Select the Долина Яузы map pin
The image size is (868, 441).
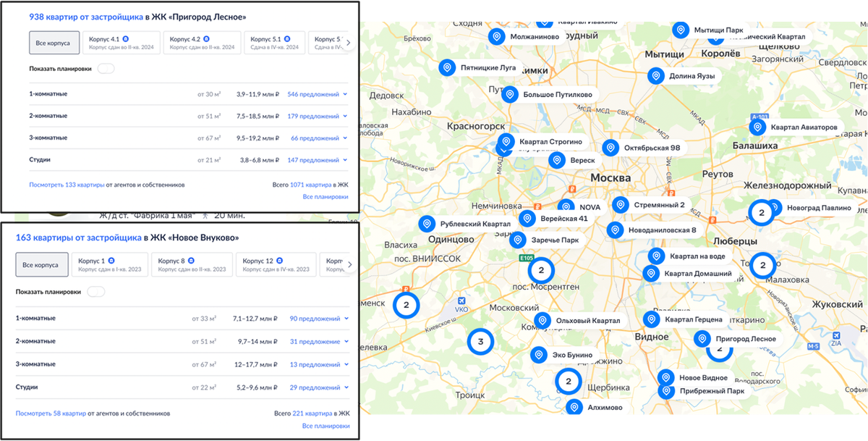click(x=655, y=75)
